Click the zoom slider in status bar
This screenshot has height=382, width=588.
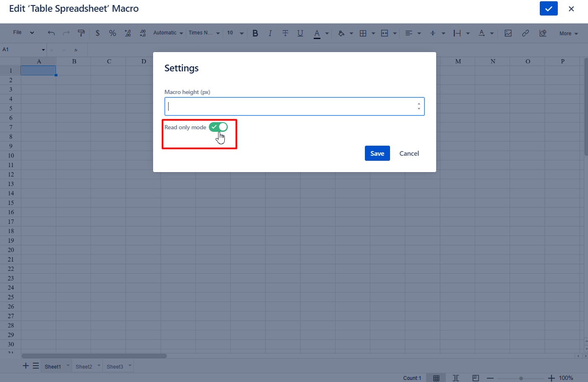521,378
